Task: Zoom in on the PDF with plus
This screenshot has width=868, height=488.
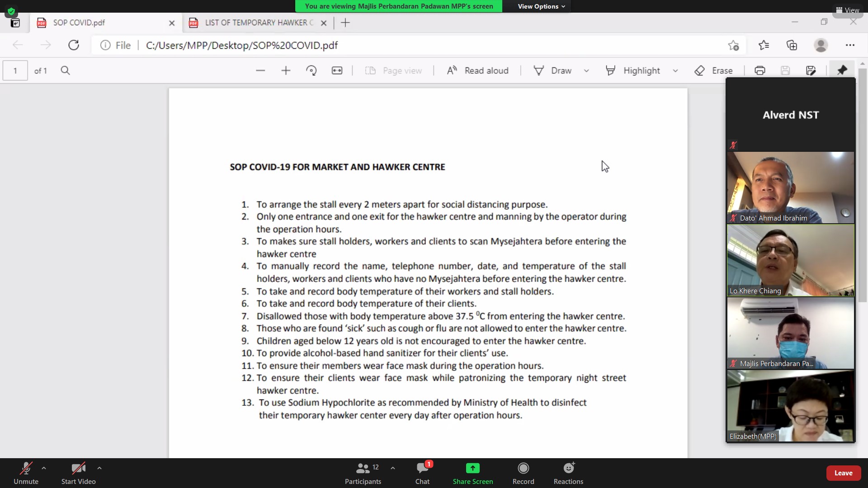Action: click(x=286, y=70)
